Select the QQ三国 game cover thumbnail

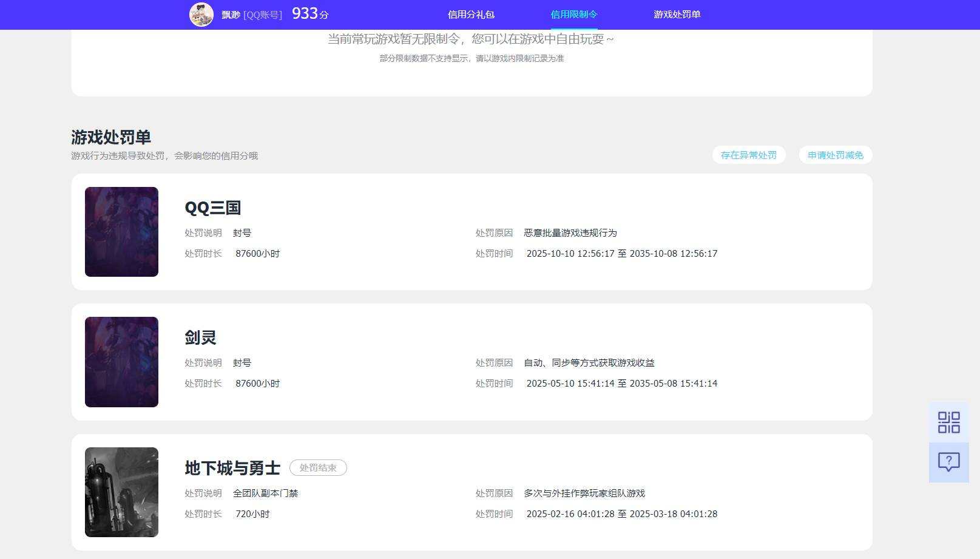pyautogui.click(x=121, y=232)
